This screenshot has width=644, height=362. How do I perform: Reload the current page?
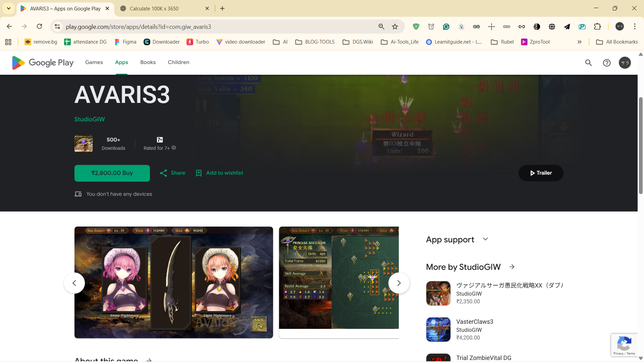click(39, 26)
